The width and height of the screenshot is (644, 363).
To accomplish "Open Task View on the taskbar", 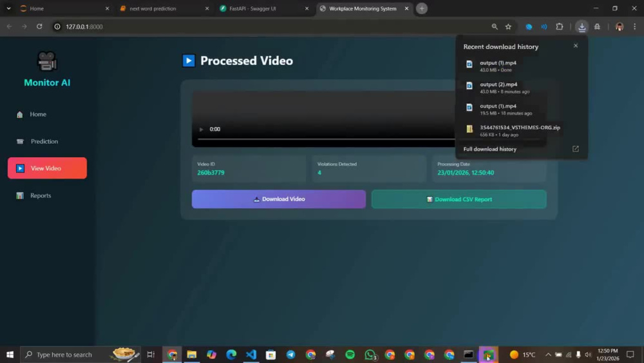I will click(151, 355).
